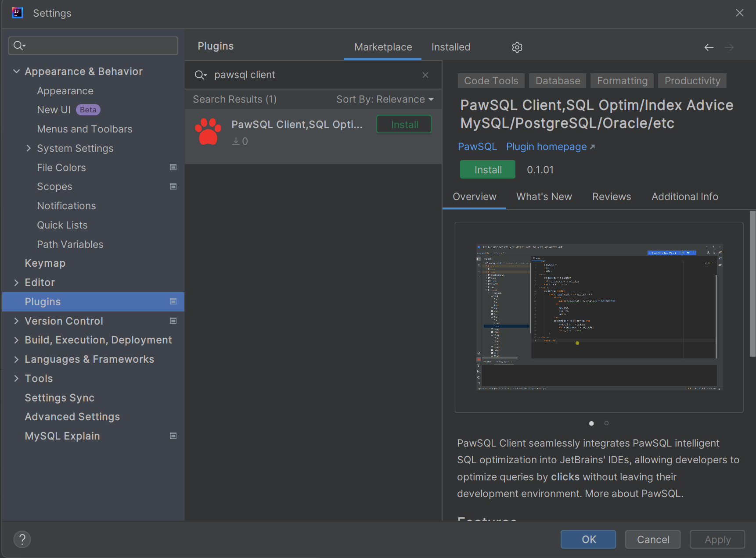Image resolution: width=756 pixels, height=558 pixels.
Task: Expand the Languages & Frameworks section
Action: (16, 359)
